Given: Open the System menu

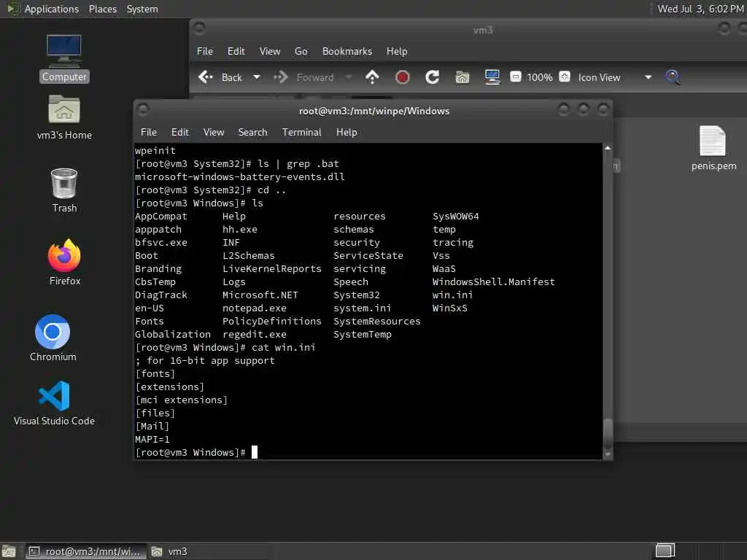Looking at the screenshot, I should click(x=142, y=9).
